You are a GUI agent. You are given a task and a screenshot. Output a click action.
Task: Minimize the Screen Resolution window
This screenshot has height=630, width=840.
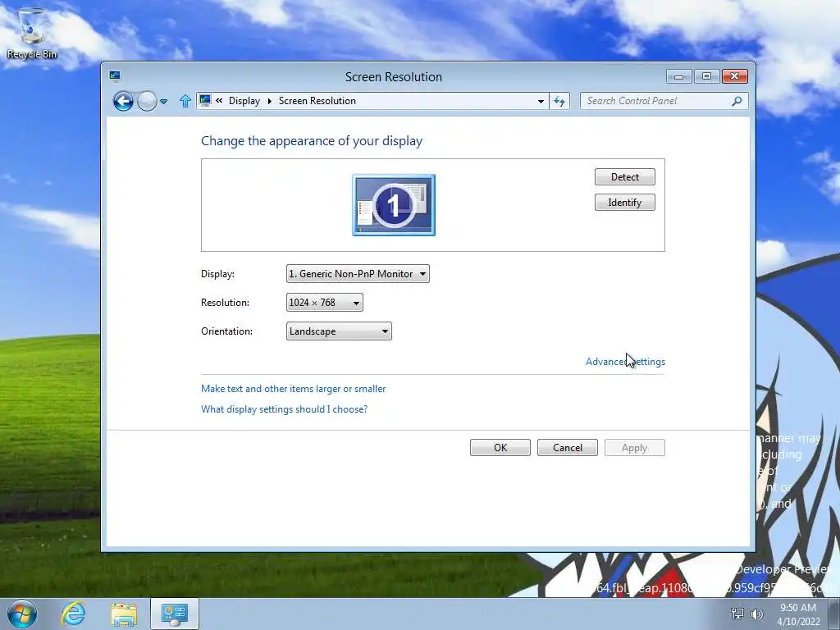(x=678, y=76)
